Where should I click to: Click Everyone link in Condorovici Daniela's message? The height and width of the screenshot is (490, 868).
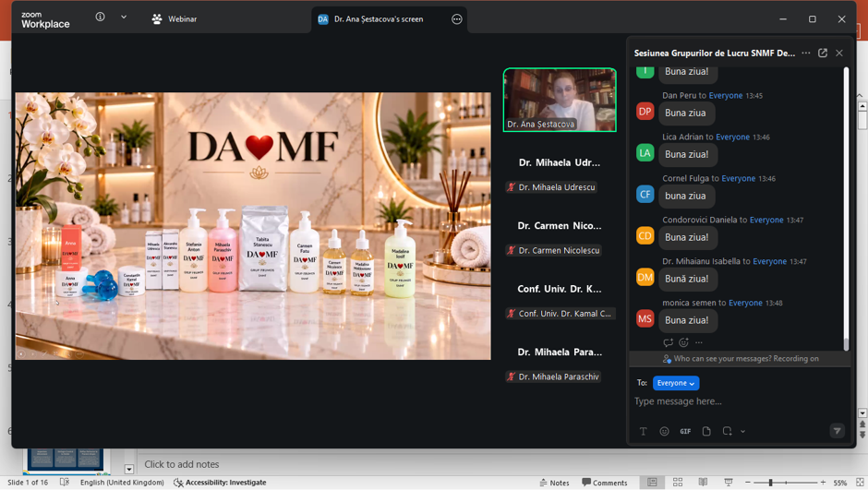766,221
